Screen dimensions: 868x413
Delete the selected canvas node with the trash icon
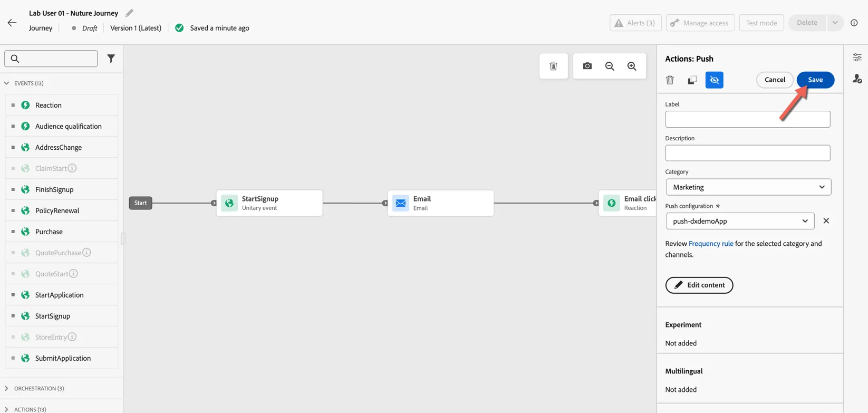pos(553,66)
